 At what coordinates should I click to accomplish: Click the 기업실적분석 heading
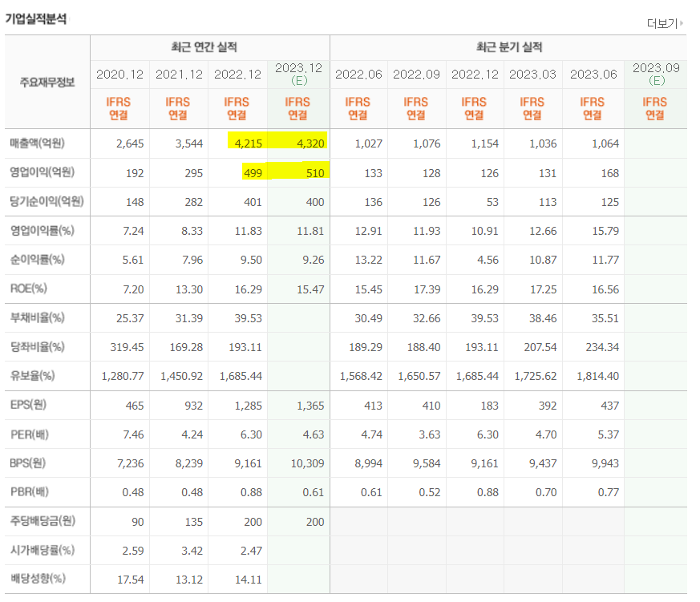36,18
